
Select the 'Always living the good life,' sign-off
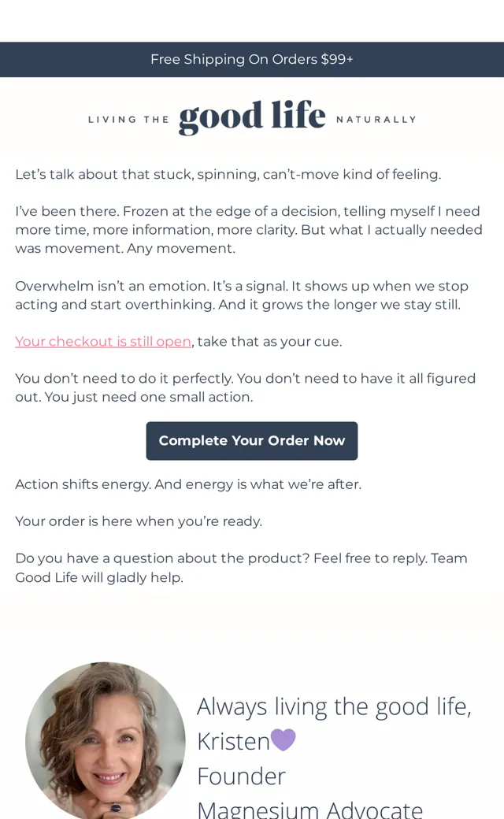(x=334, y=706)
